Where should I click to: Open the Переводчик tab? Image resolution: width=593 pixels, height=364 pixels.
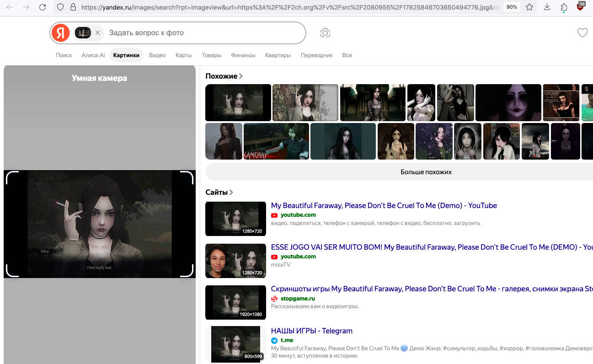click(x=317, y=55)
